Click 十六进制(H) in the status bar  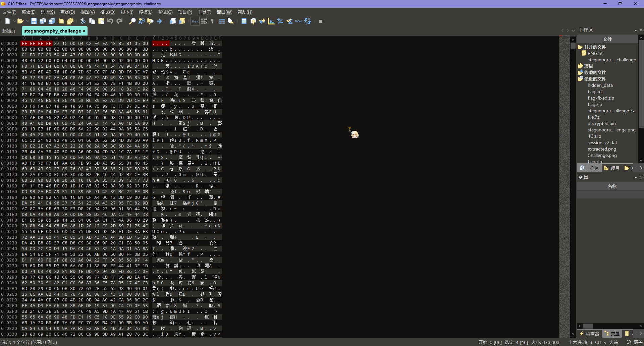point(580,342)
